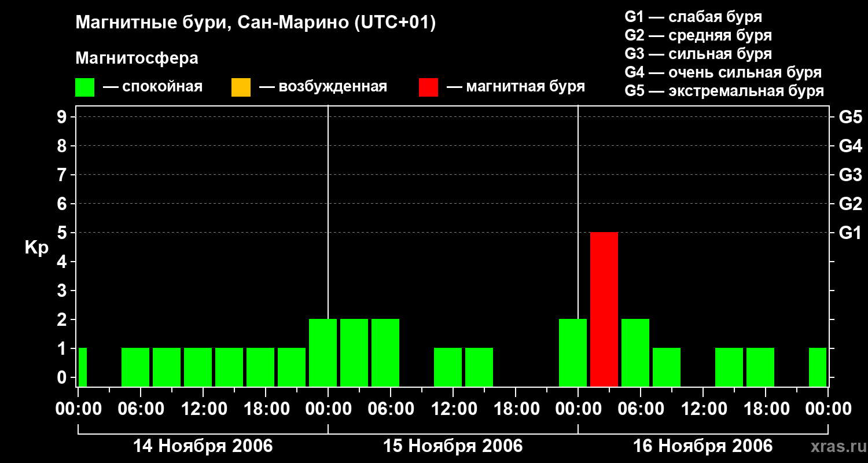Click the 'G2 — средняя буря' legend line
The image size is (868, 463).
pos(698,35)
